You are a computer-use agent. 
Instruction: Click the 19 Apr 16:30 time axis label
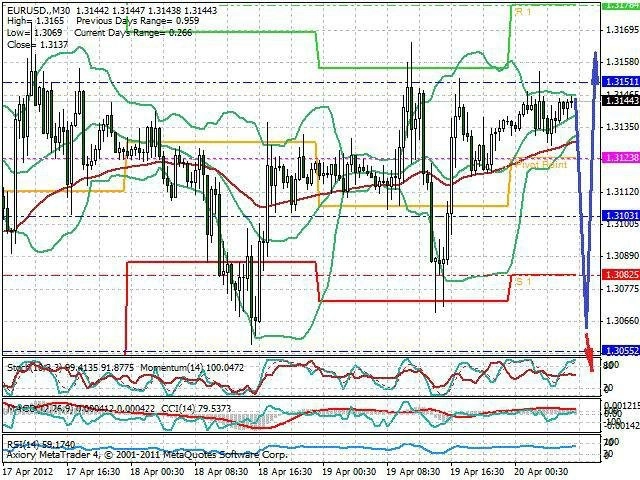pyautogui.click(x=478, y=472)
